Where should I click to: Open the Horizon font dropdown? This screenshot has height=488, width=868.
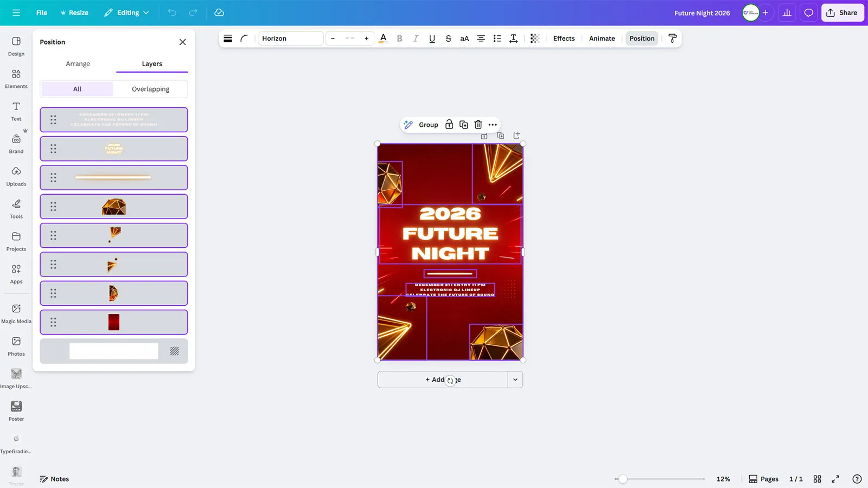(x=290, y=38)
